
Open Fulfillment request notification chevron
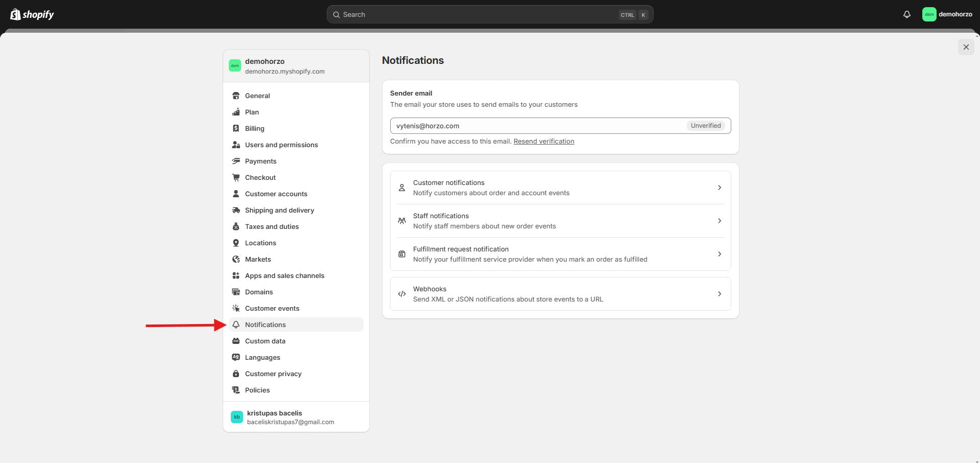coord(719,254)
